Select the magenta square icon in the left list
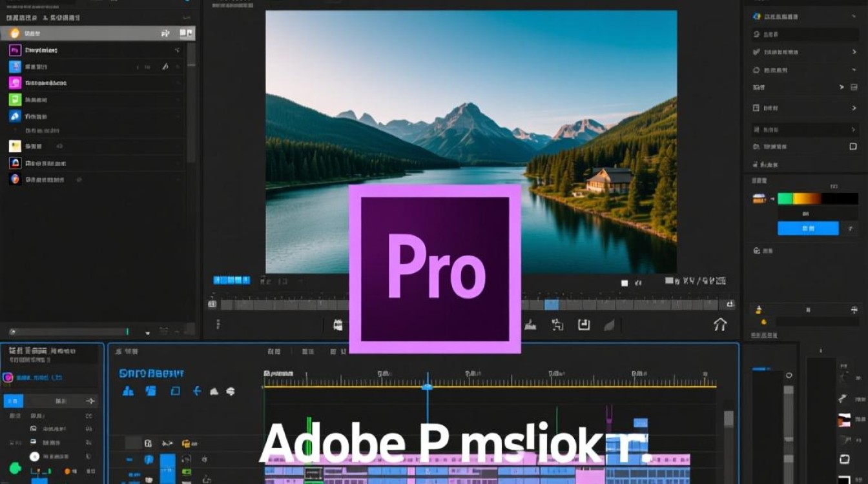The width and height of the screenshot is (868, 484). [x=15, y=83]
